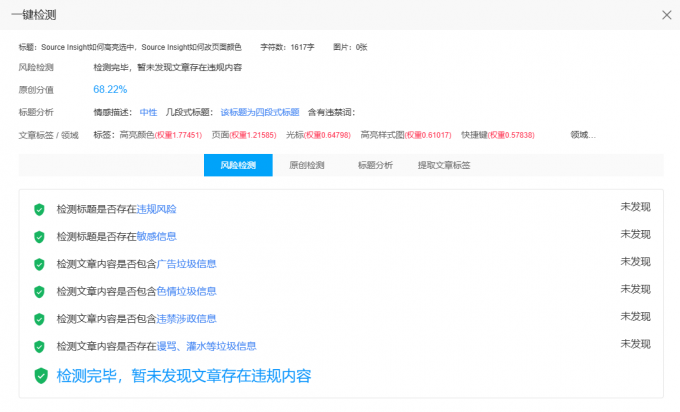Click the 未发现 result for 敏感信息 row
Screen dimensions: 680x412
pyautogui.click(x=635, y=234)
